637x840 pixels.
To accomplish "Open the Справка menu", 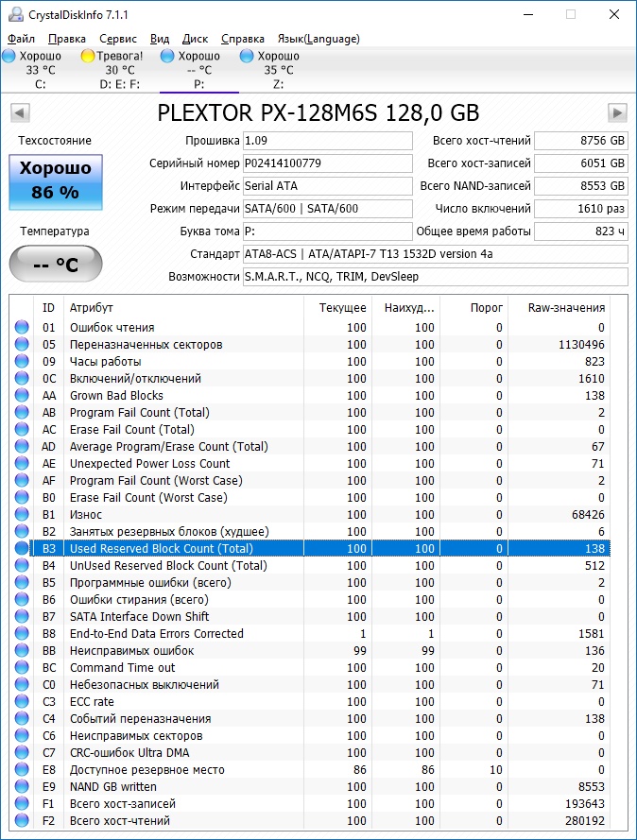I will tap(243, 39).
